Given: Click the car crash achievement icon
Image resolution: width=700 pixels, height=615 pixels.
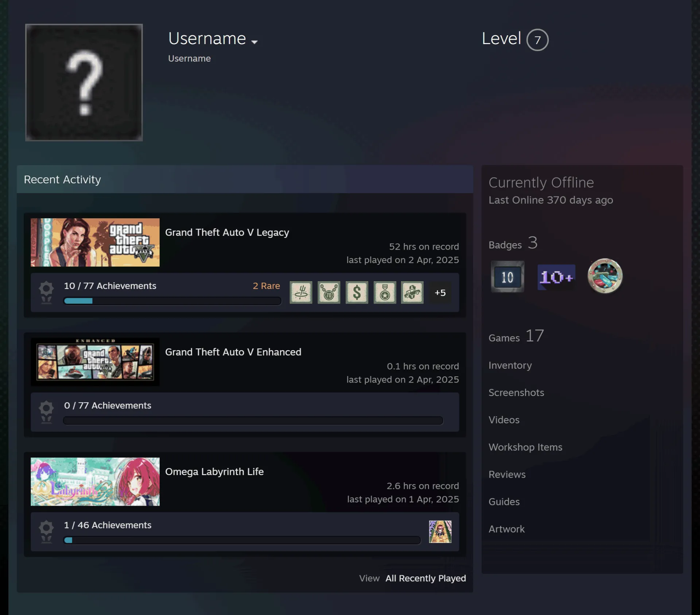Looking at the screenshot, I should coord(412,292).
